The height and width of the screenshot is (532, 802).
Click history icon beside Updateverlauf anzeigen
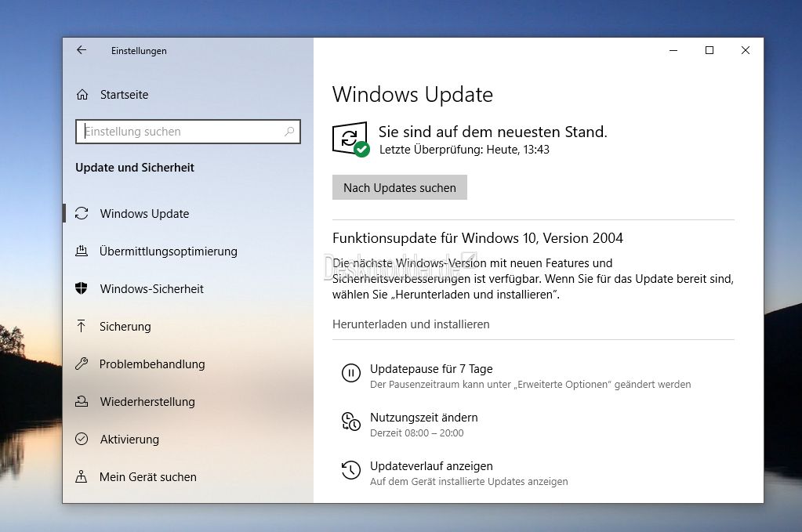pyautogui.click(x=351, y=470)
